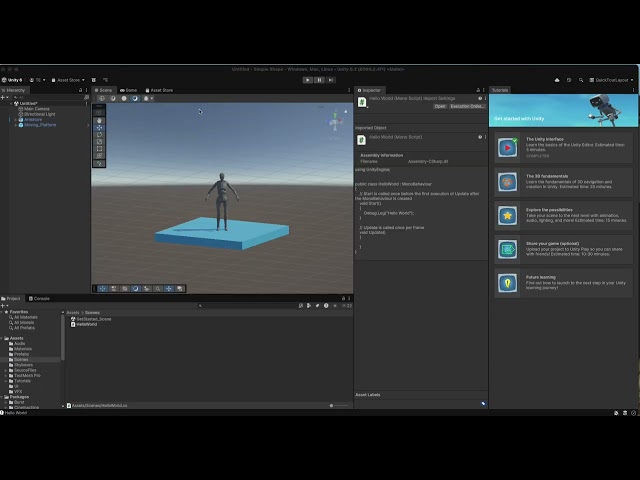Open the custom editor tools button
The image size is (640, 480).
pos(99,163)
